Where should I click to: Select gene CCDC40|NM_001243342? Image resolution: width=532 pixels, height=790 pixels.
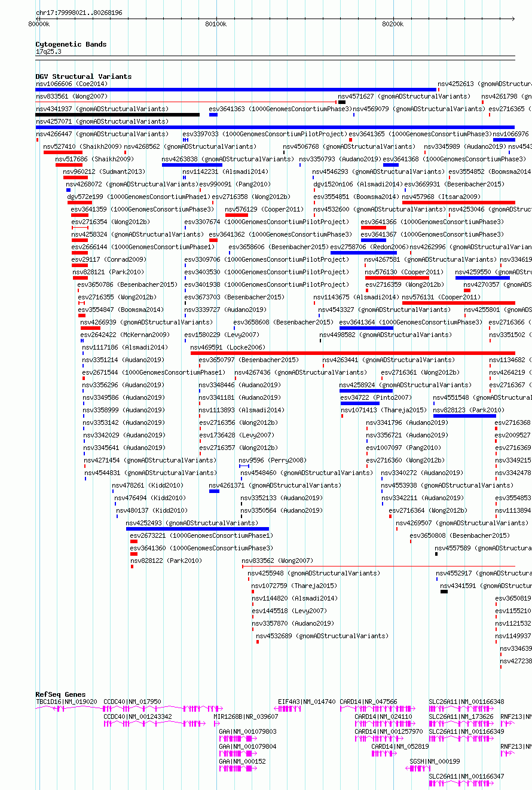(137, 716)
